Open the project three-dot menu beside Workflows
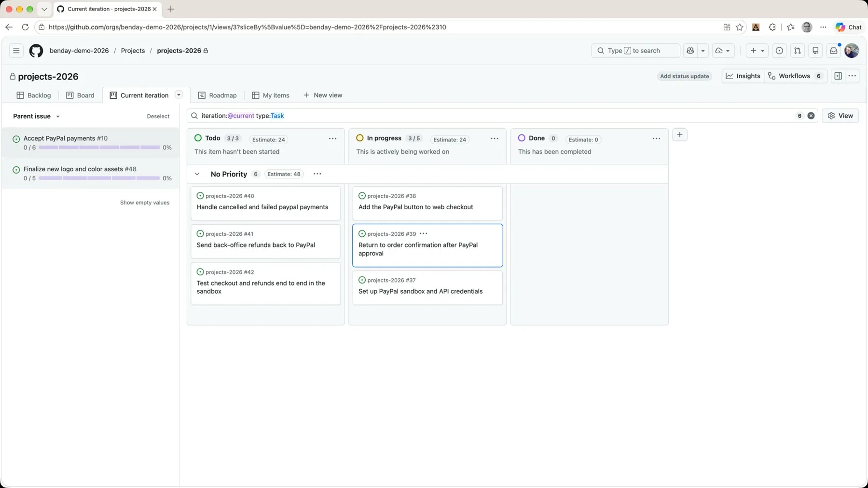868x488 pixels. coord(852,76)
